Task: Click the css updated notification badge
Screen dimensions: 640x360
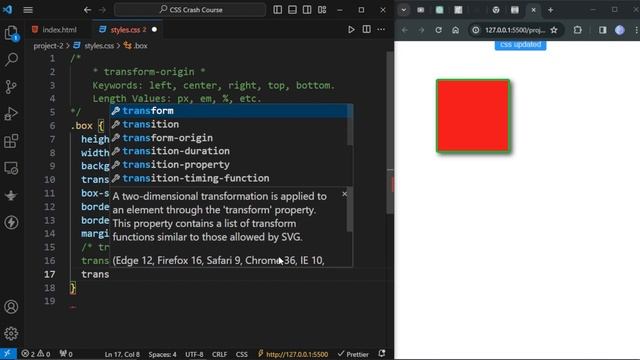Action: pyautogui.click(x=520, y=44)
